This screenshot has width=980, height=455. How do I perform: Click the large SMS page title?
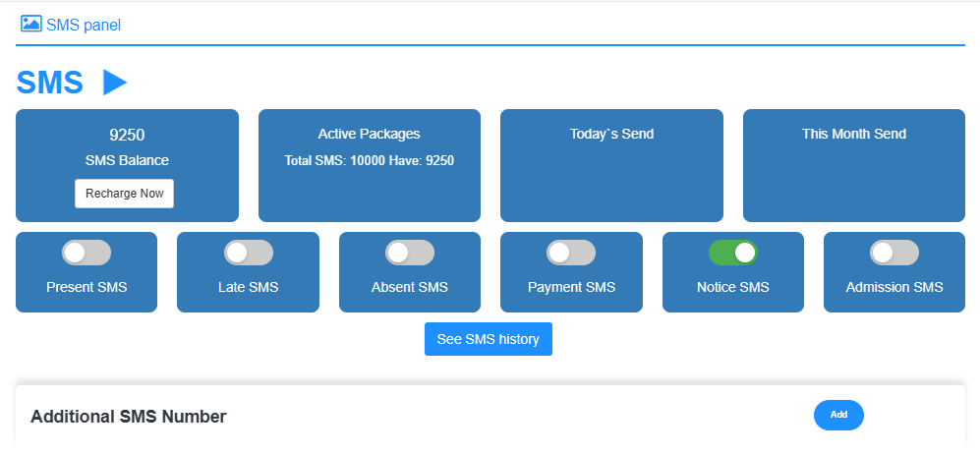click(x=49, y=83)
